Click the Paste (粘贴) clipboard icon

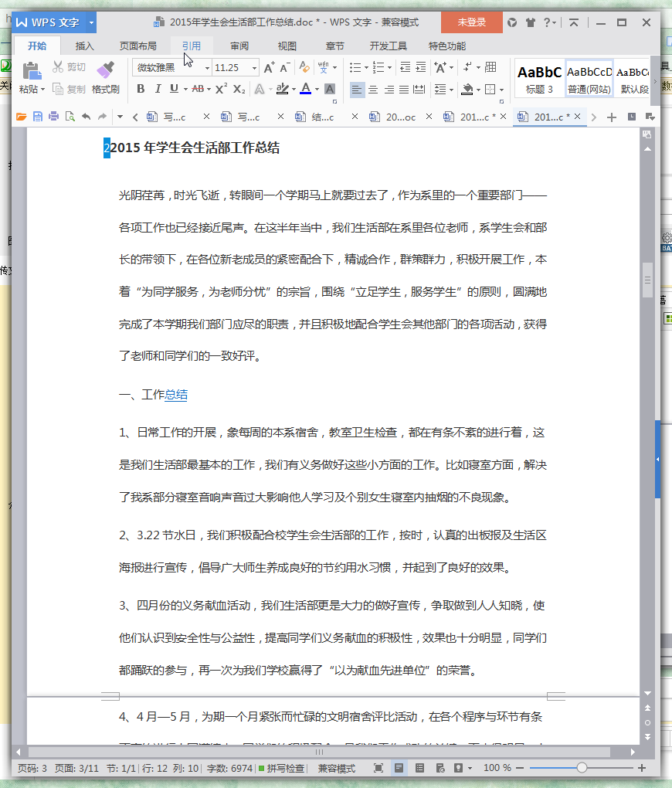click(32, 70)
